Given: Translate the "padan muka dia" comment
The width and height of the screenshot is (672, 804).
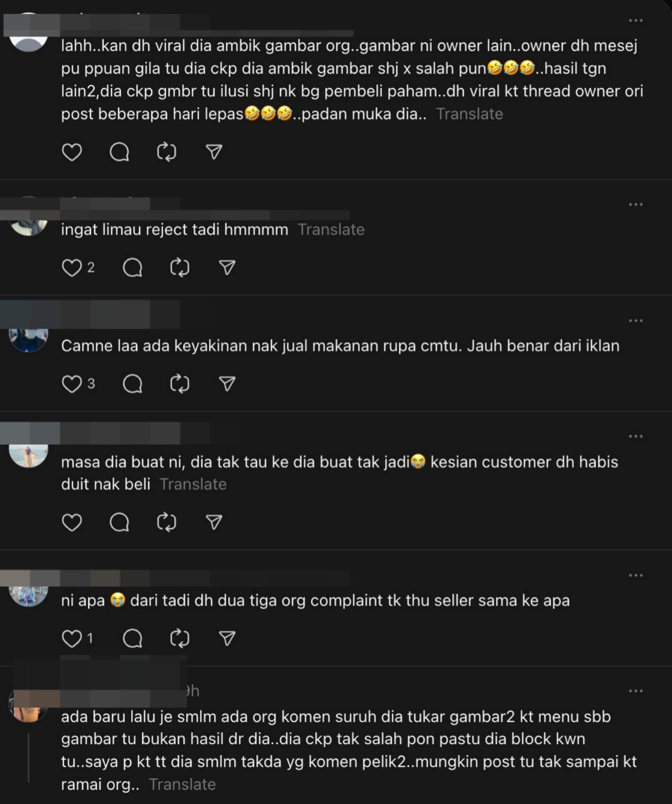Looking at the screenshot, I should (x=470, y=114).
